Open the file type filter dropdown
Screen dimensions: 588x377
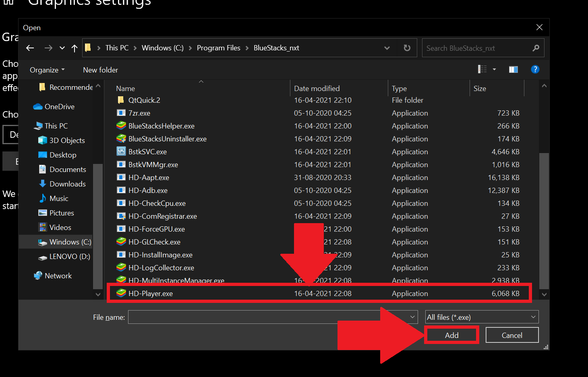(482, 317)
